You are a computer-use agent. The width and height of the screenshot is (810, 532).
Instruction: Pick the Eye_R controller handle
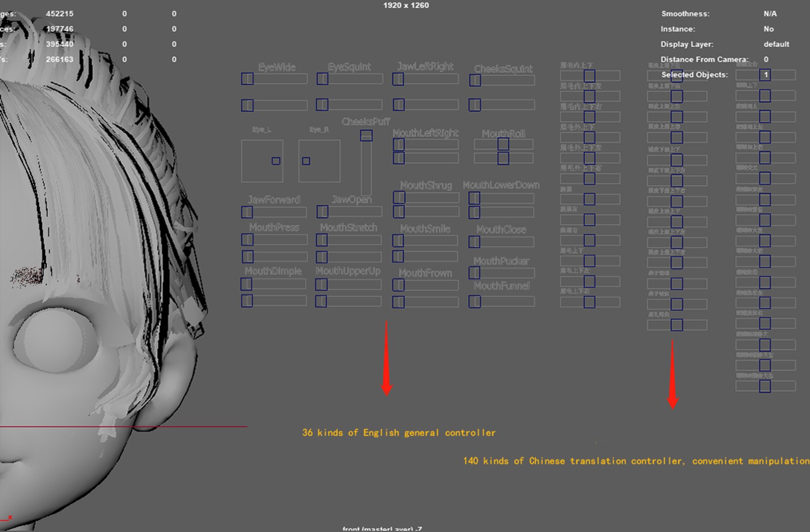click(306, 161)
